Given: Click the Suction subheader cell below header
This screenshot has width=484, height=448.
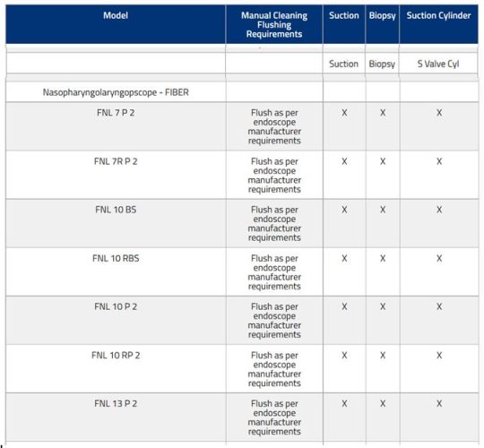Looking at the screenshot, I should (343, 64).
